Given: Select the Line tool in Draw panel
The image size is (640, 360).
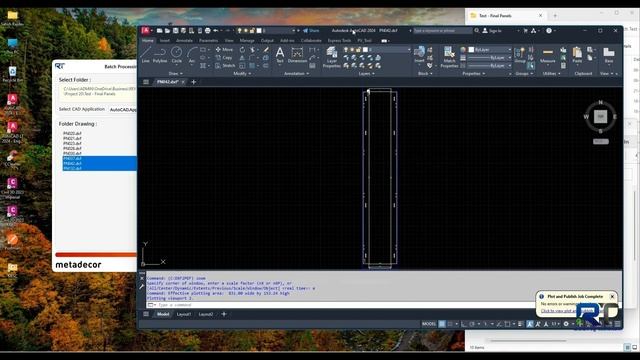Looking at the screenshot, I should coord(146,55).
